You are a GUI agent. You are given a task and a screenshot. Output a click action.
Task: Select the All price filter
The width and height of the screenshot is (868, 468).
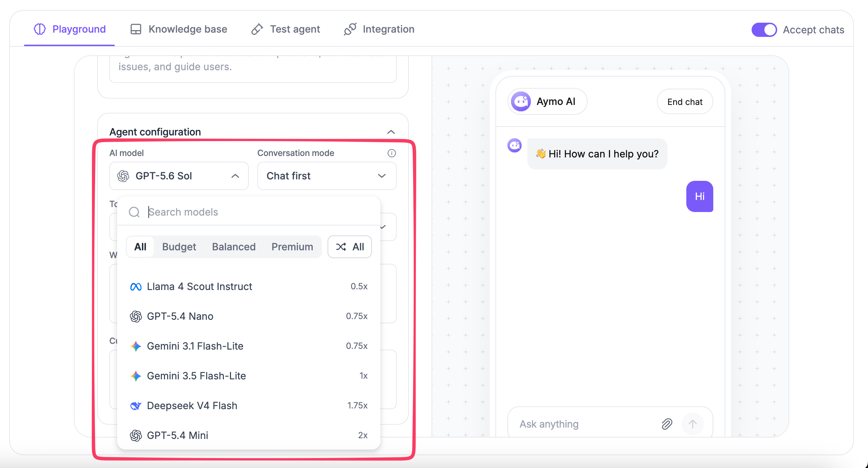point(140,247)
